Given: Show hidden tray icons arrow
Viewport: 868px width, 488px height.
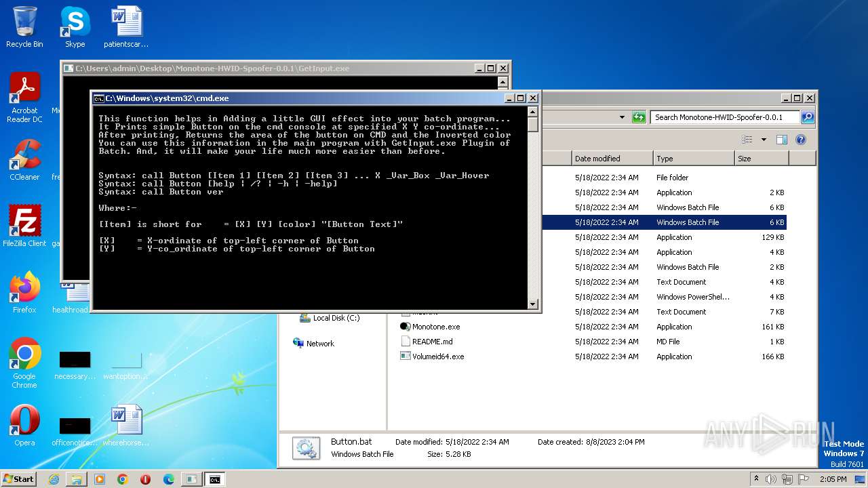Looking at the screenshot, I should click(757, 479).
